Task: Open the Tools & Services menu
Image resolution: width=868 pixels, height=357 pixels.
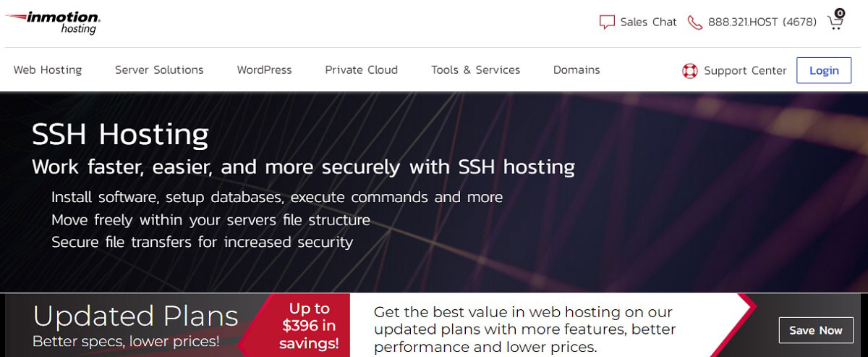Action: tap(475, 70)
